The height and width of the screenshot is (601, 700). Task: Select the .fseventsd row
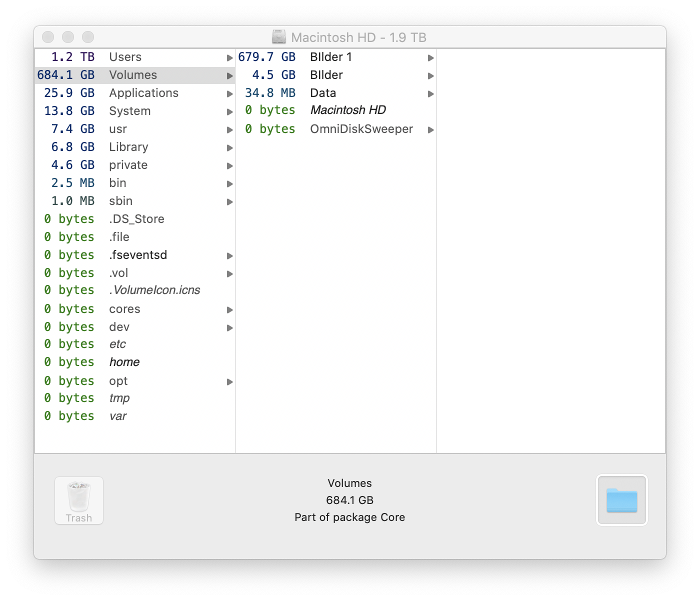click(x=135, y=255)
